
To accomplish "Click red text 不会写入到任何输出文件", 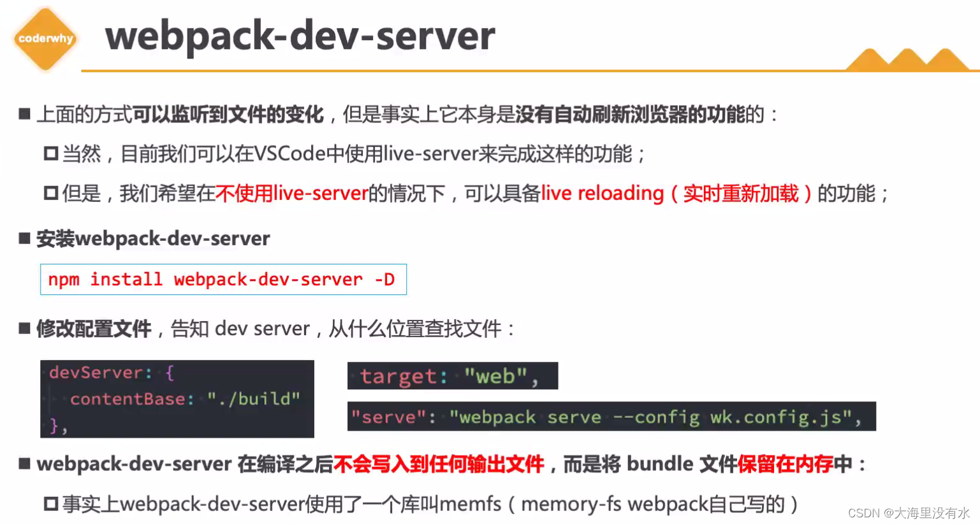I will pos(439,464).
